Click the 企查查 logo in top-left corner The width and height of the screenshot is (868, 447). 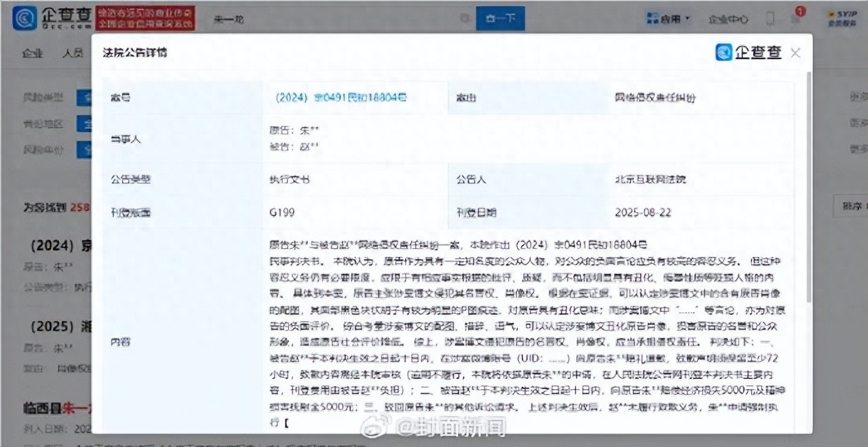point(47,18)
